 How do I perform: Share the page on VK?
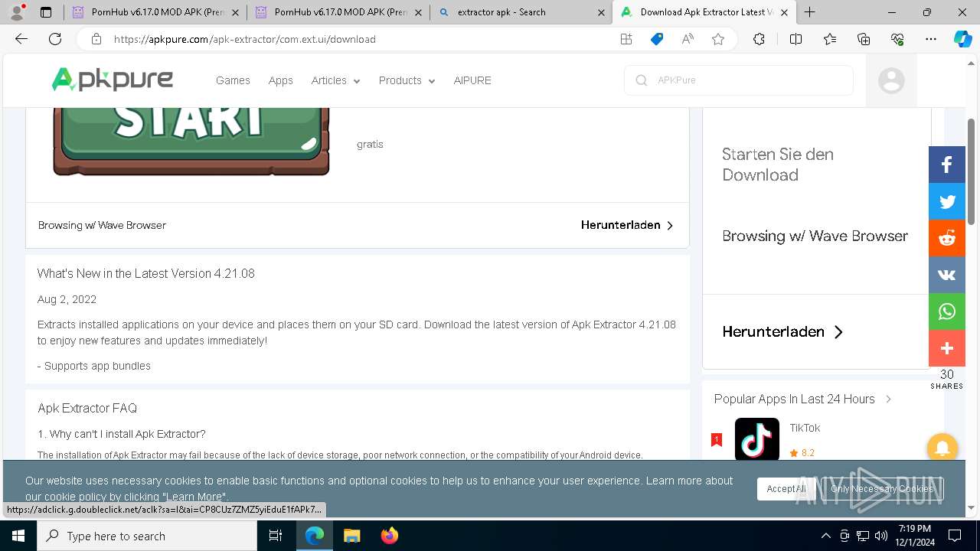click(x=947, y=275)
